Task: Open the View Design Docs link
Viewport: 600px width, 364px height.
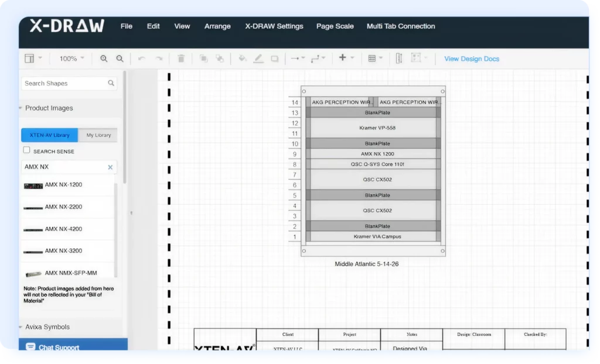Action: pos(471,59)
